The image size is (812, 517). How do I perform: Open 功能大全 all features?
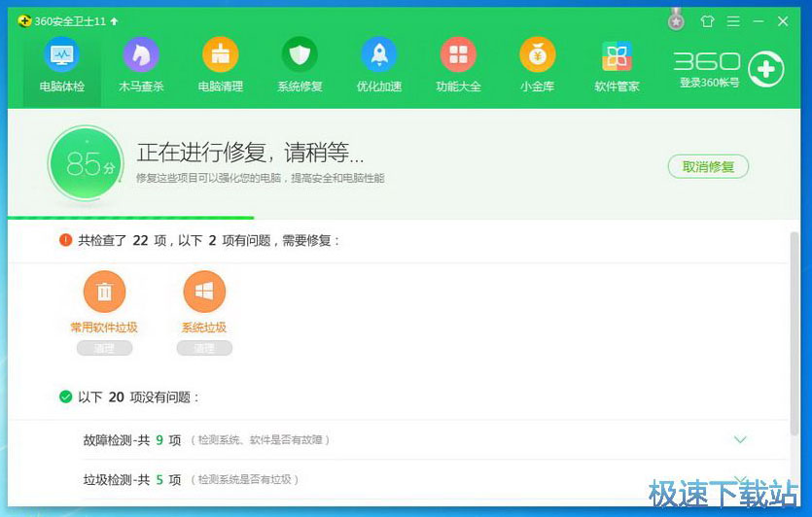pos(458,67)
